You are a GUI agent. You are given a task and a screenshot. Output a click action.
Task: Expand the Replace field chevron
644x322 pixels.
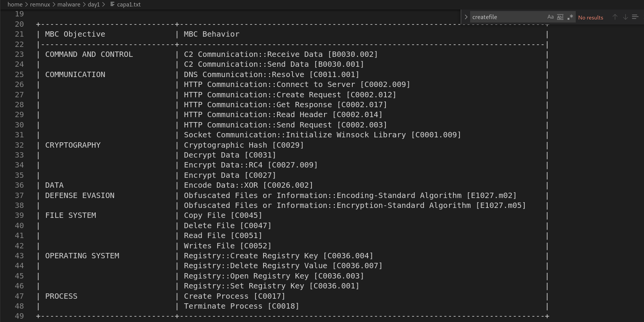[x=466, y=17]
